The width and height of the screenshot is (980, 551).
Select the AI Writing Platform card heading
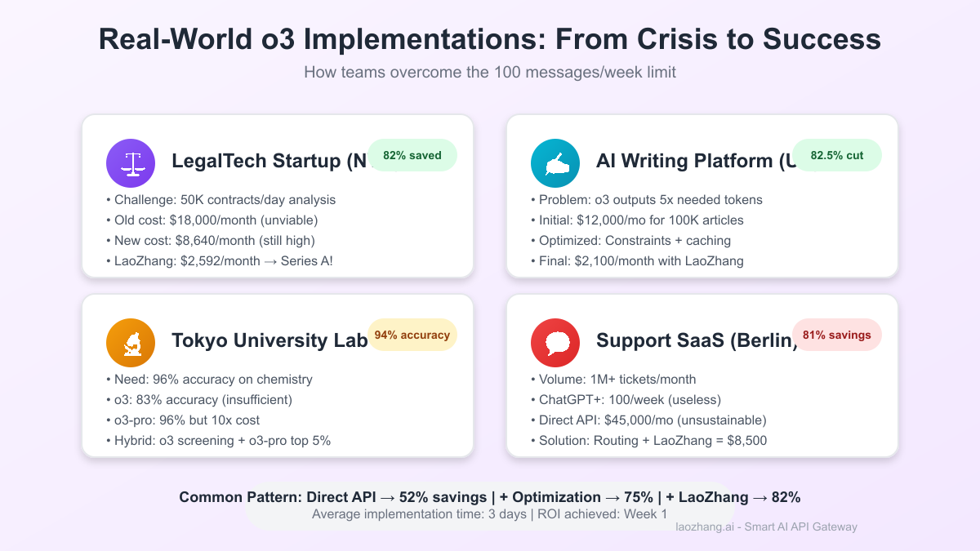[x=694, y=162]
